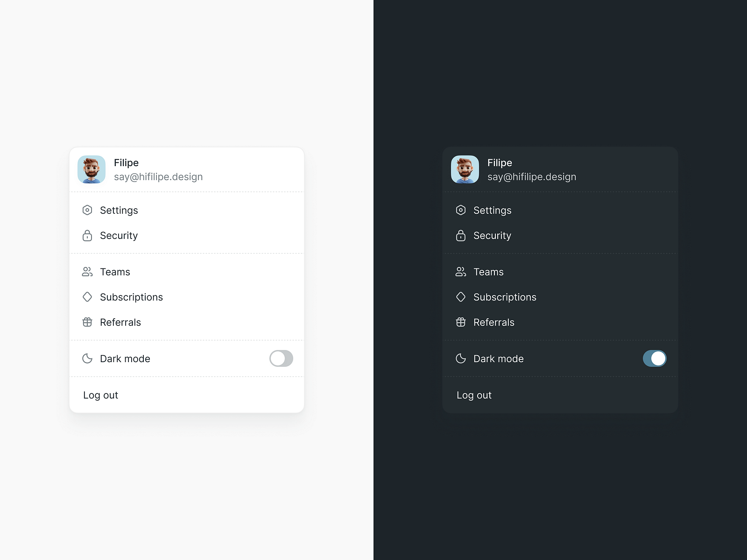Viewport: 747px width, 560px height.
Task: Open Subscriptions from the dark menu
Action: coord(505,297)
